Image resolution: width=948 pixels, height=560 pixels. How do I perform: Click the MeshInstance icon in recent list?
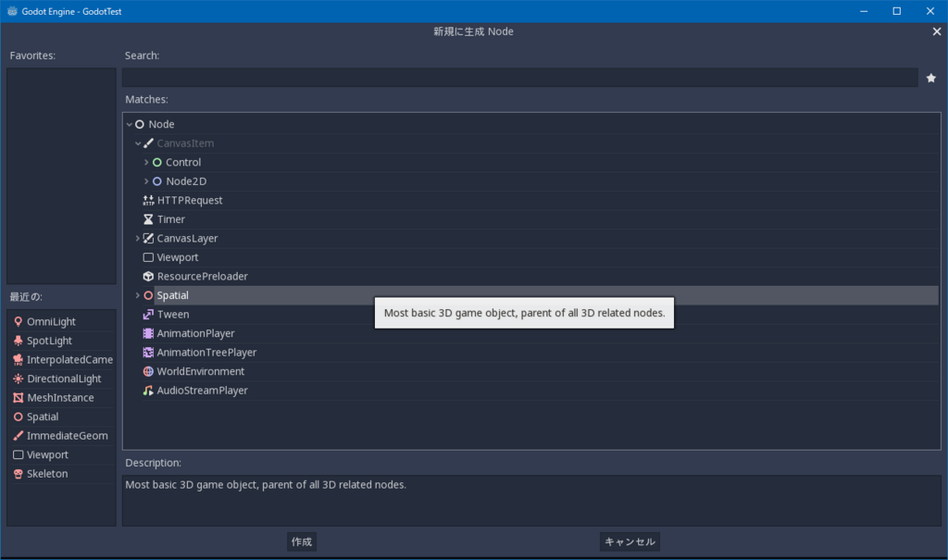coord(19,398)
